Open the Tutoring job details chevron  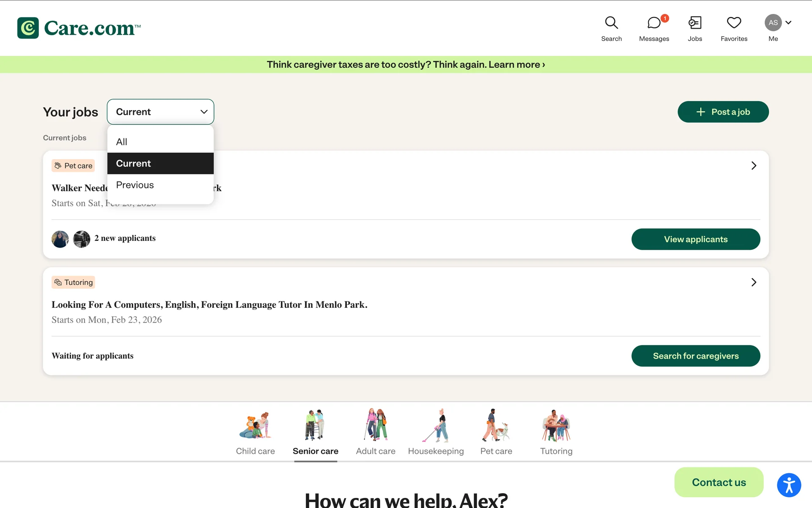click(754, 282)
